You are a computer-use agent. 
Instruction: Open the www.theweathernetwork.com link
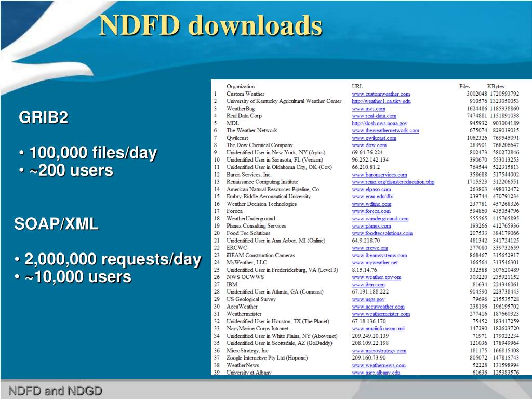click(385, 130)
